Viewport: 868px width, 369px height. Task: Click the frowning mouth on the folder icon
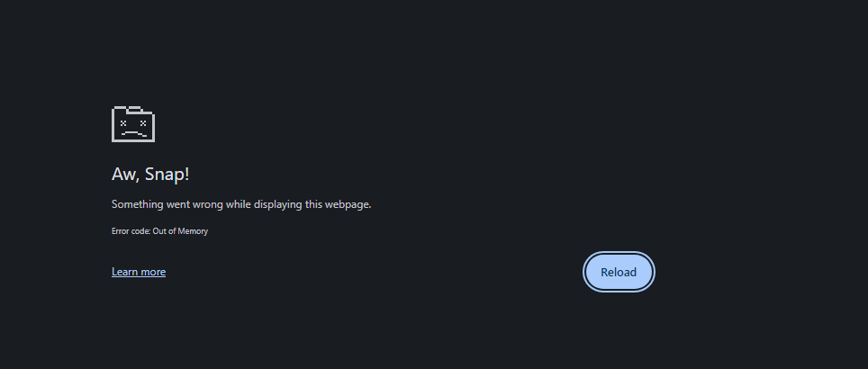(133, 133)
